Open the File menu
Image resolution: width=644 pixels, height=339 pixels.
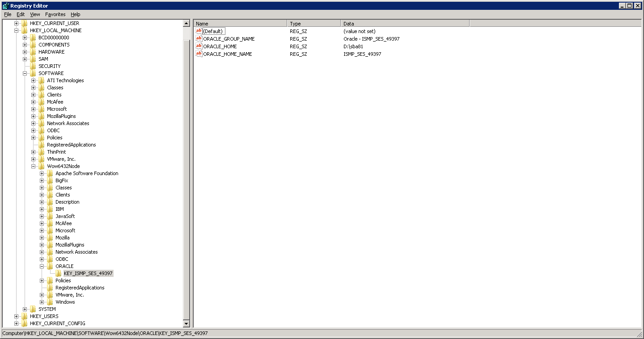click(x=8, y=14)
